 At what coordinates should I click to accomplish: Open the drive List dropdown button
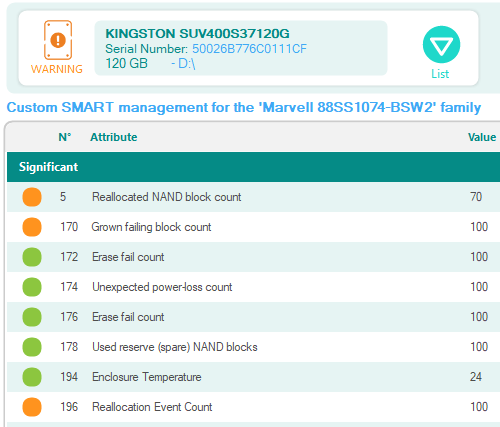[441, 45]
